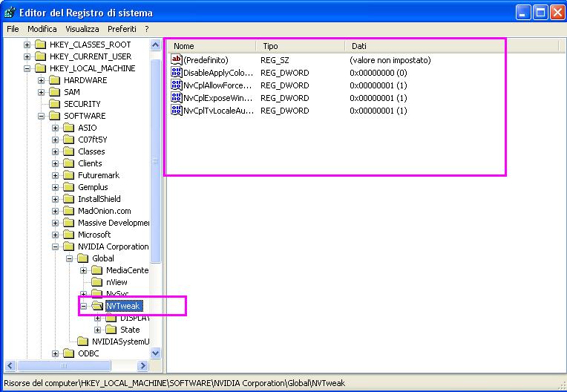
Task: Click the NvCplTvLocaleAu DWORD icon
Action: [177, 111]
